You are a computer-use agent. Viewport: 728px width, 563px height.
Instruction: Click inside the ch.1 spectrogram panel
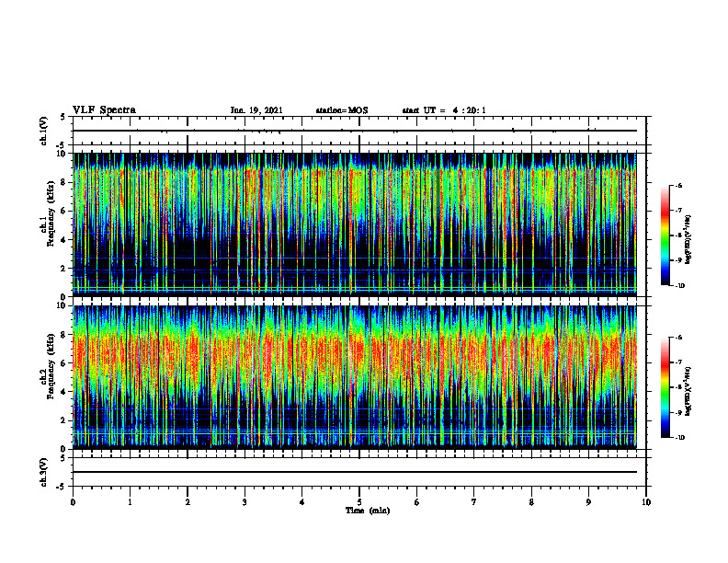(355, 224)
